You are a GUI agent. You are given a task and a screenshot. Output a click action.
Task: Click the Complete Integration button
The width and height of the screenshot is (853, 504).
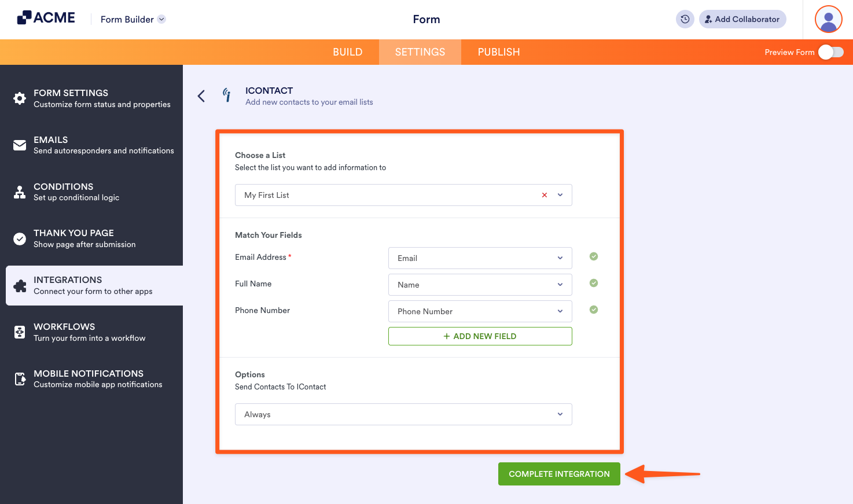point(558,473)
